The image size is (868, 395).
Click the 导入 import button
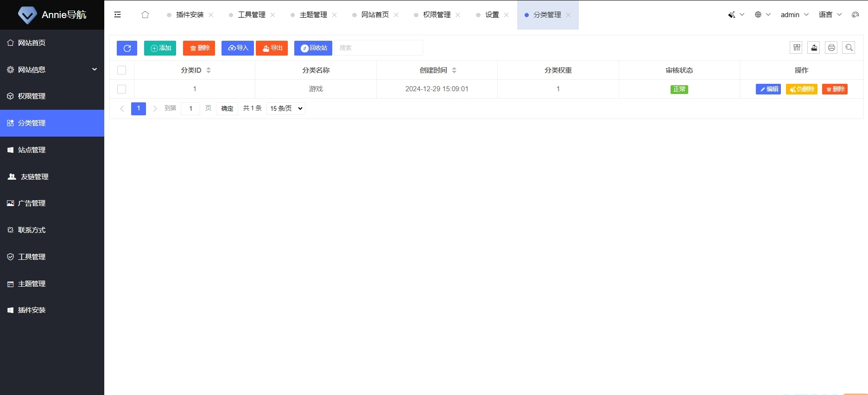238,48
